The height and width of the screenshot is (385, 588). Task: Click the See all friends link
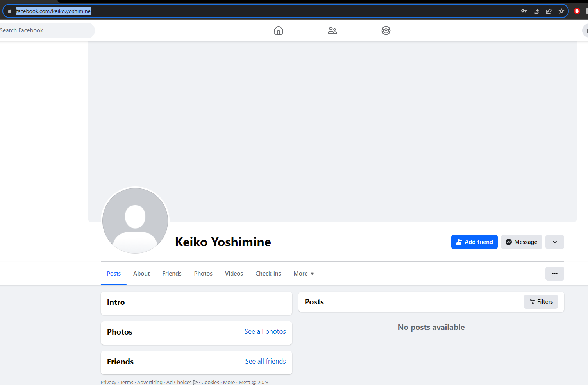[266, 361]
